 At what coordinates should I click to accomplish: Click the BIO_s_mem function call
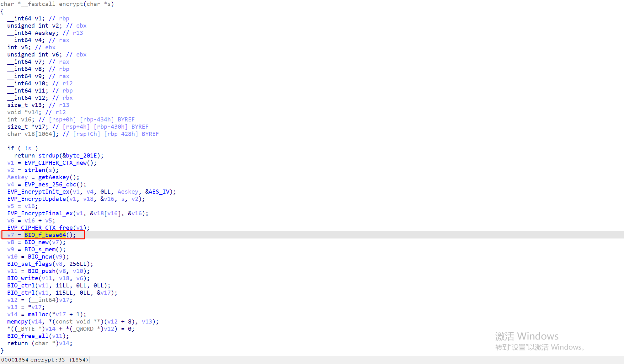pyautogui.click(x=40, y=249)
